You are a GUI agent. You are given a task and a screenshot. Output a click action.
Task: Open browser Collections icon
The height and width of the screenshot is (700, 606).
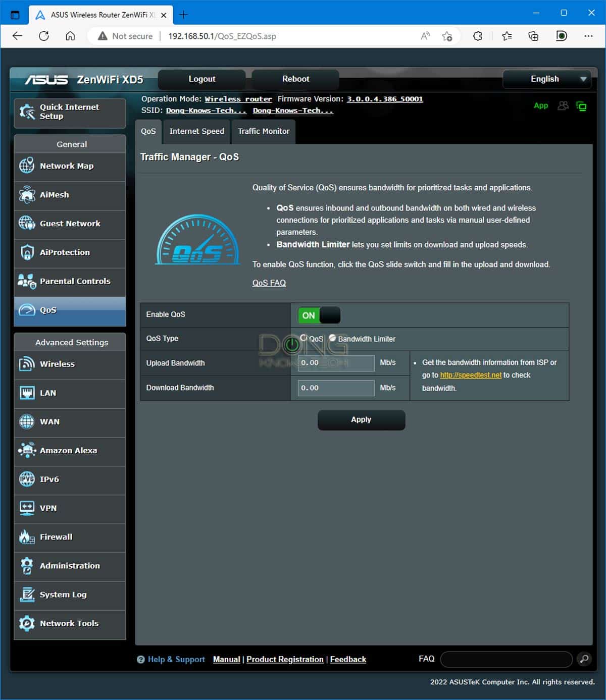point(533,36)
